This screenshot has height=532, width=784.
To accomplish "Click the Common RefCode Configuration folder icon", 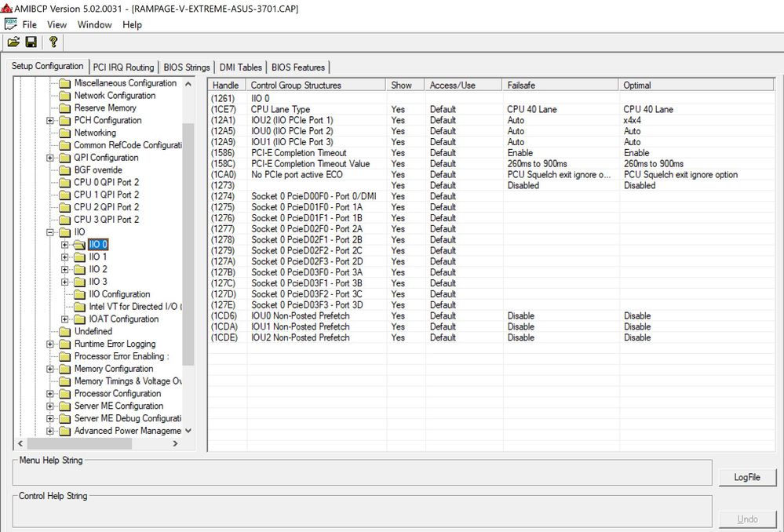I will click(64, 145).
